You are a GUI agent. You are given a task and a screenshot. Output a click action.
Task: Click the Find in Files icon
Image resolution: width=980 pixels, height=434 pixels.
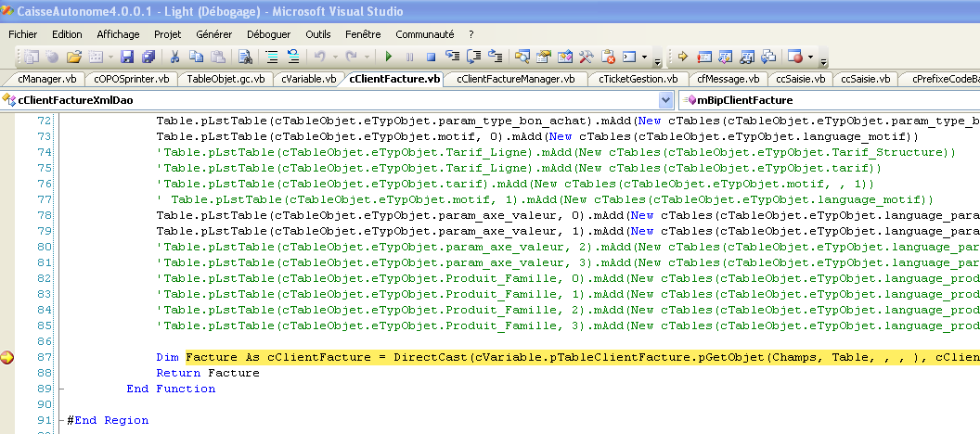[246, 57]
